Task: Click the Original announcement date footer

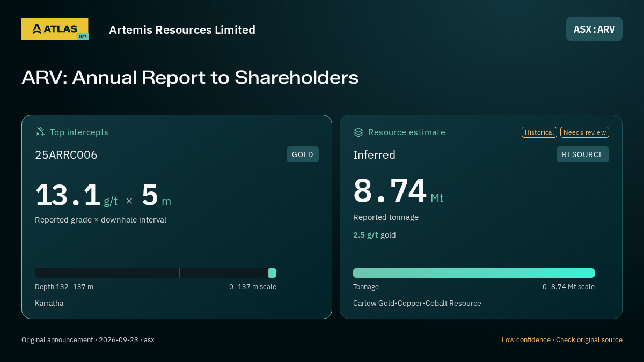Action: click(87, 339)
